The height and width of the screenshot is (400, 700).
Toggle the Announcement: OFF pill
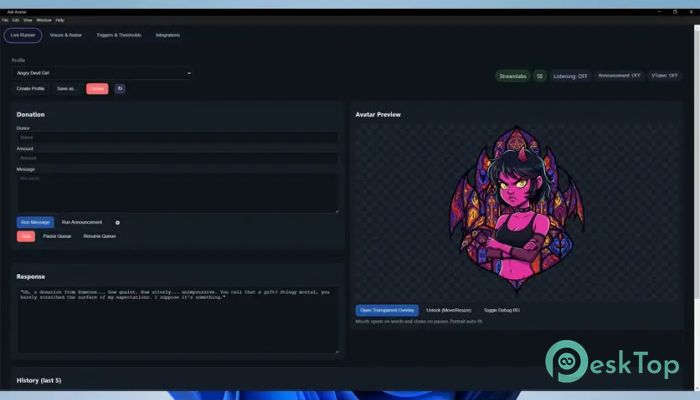pyautogui.click(x=619, y=76)
